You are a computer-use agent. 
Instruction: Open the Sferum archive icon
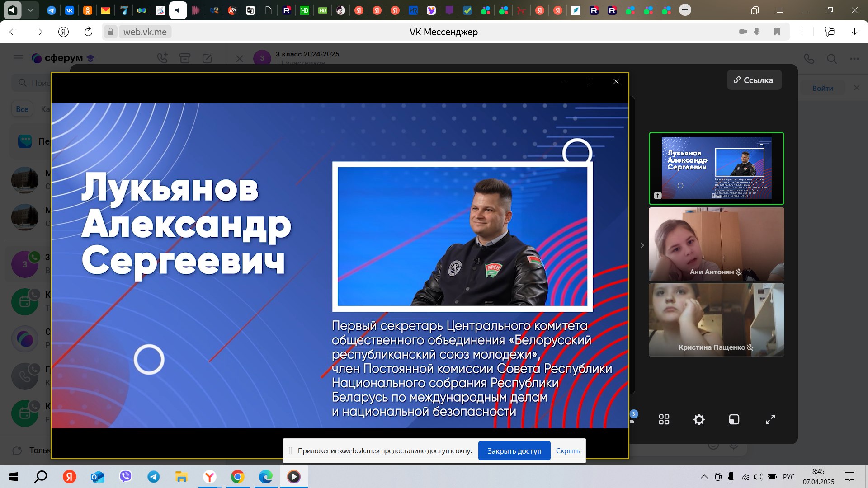point(184,58)
